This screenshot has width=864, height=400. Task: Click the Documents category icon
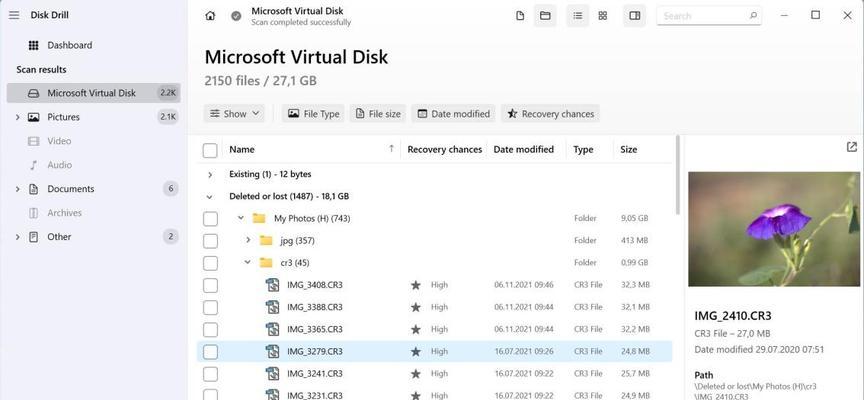click(34, 189)
